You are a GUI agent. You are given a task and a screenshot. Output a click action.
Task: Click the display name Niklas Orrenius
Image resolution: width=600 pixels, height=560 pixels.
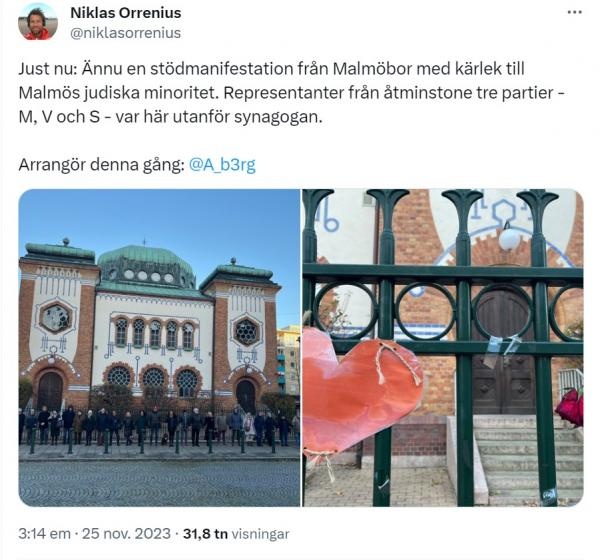(126, 13)
